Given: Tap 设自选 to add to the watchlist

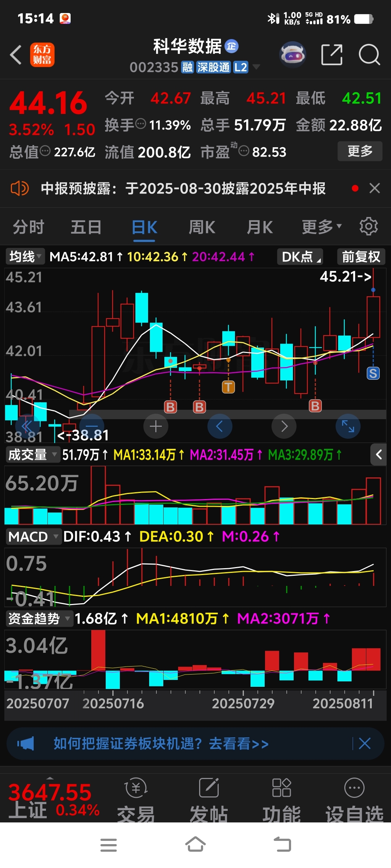Looking at the screenshot, I should [354, 799].
